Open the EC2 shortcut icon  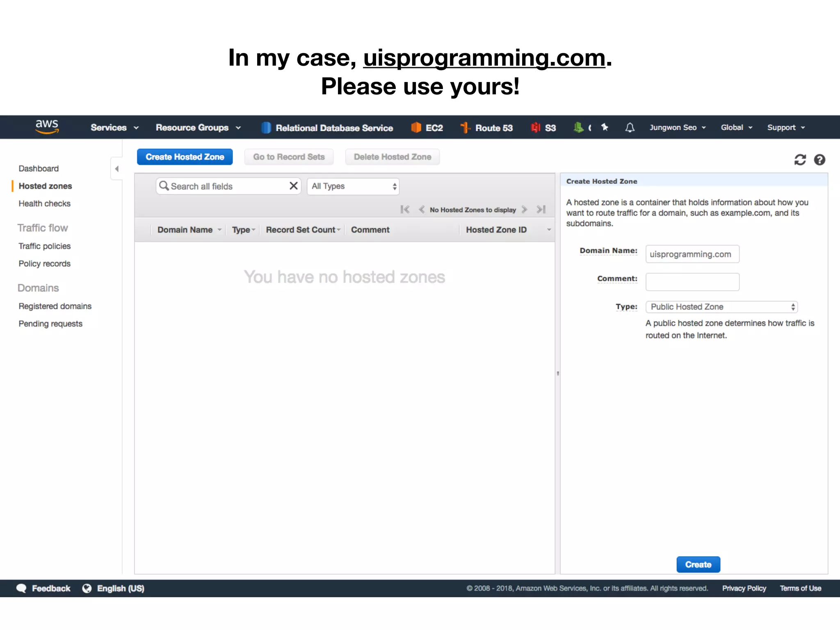(416, 128)
